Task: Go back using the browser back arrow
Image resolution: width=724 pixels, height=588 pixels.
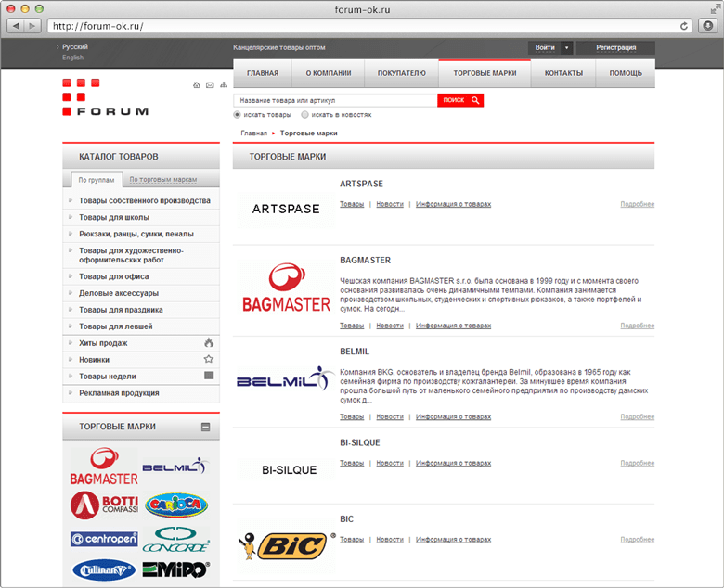Action: (x=15, y=26)
